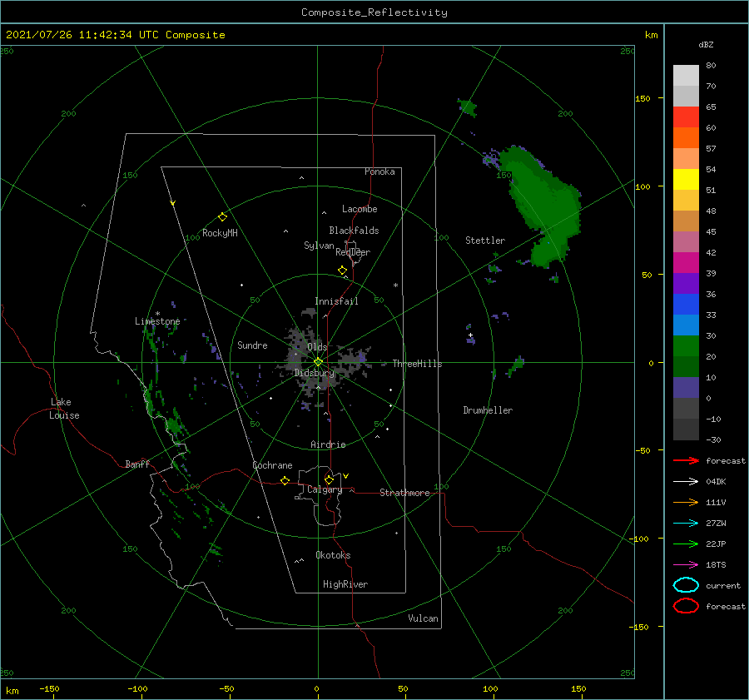Click the white 04DK arrow icon

[x=686, y=482]
